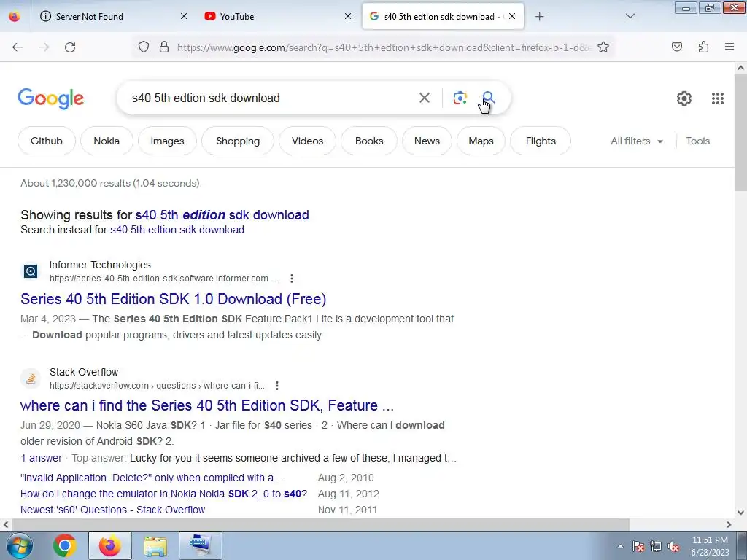This screenshot has width=747, height=560.
Task: Switch to Shopping results
Action: pyautogui.click(x=238, y=141)
